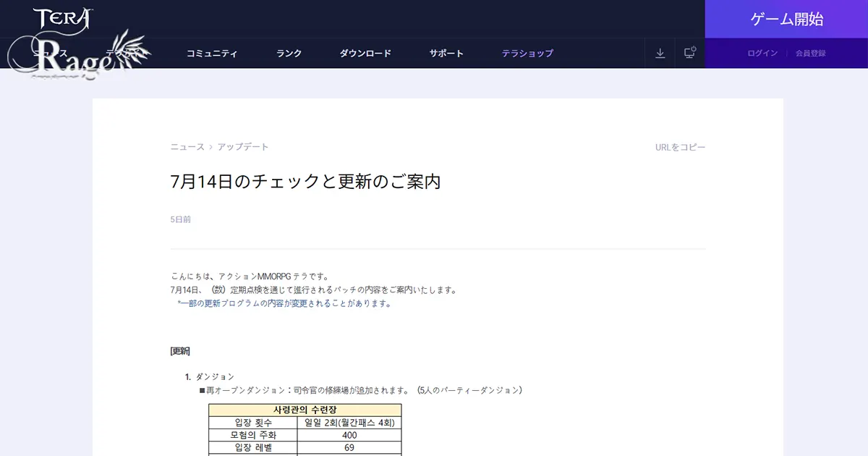
Task: Open the 会員登録 registration link
Action: point(811,52)
